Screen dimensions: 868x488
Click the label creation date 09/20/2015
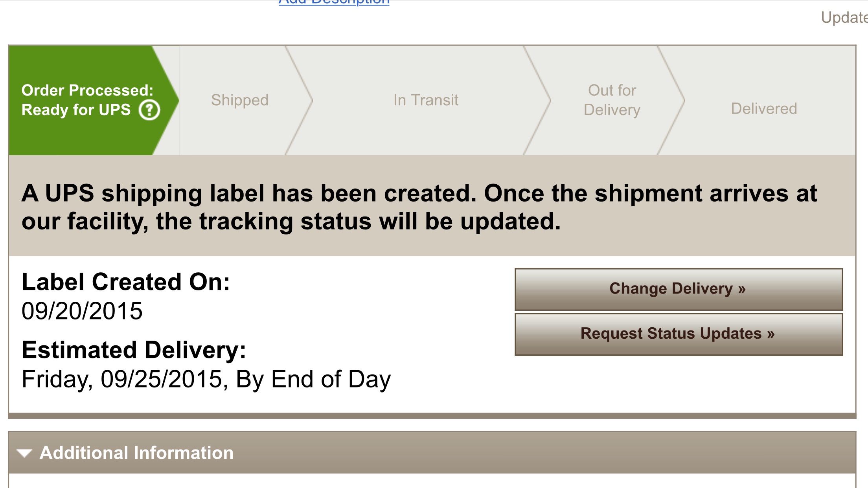point(82,311)
